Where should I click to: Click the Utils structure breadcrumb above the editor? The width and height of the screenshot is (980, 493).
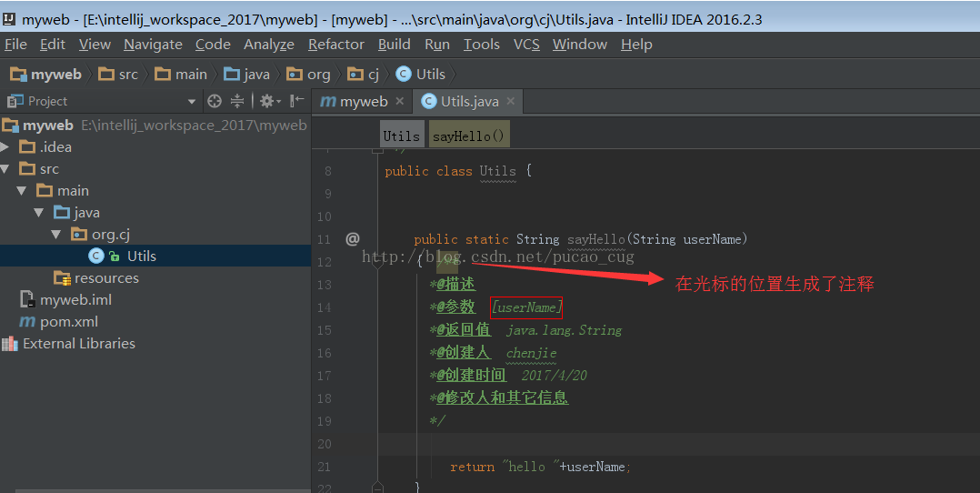401,136
